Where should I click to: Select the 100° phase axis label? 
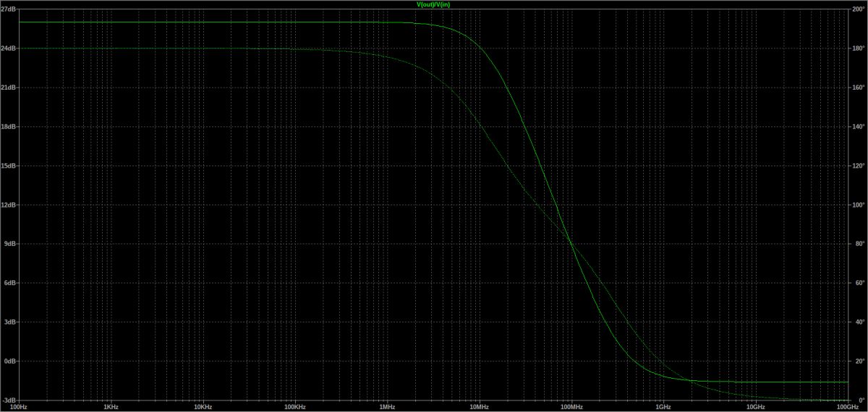859,205
